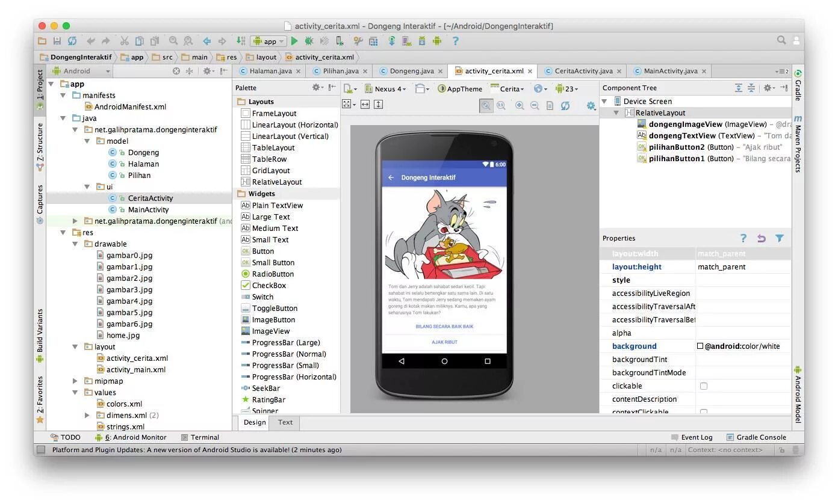
Task: Click the search magnifier at toolbar right end
Action: pyautogui.click(x=781, y=40)
